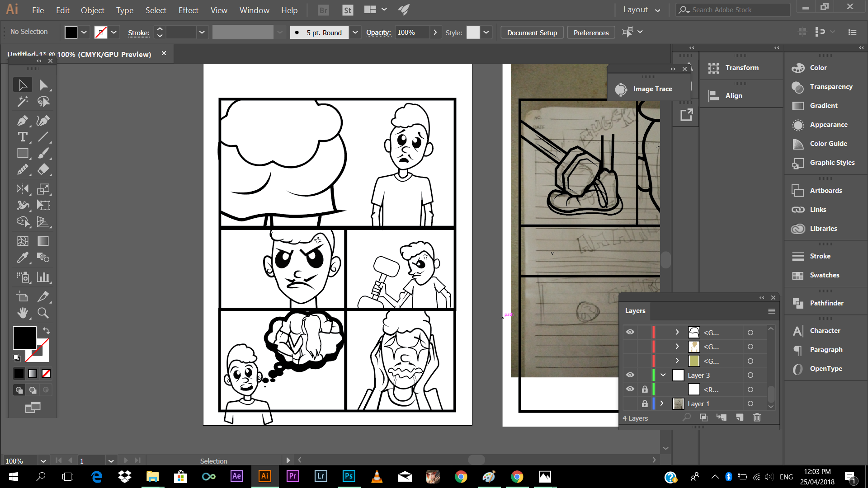Select the Reflect tool
868x488 pixels.
[23, 189]
